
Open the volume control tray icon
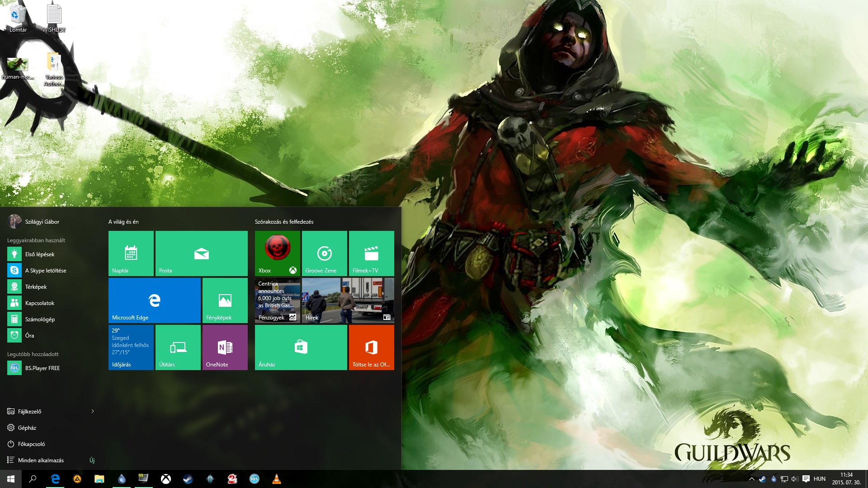(795, 479)
